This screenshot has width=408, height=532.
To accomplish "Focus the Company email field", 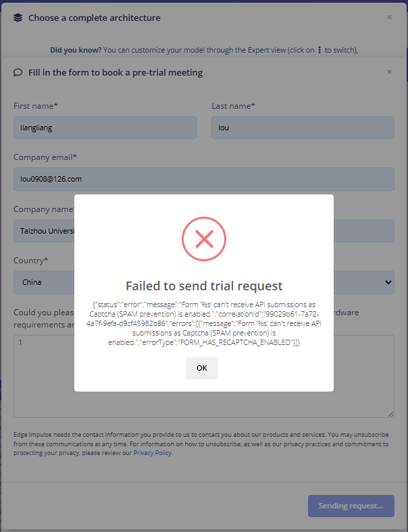I will click(x=203, y=179).
